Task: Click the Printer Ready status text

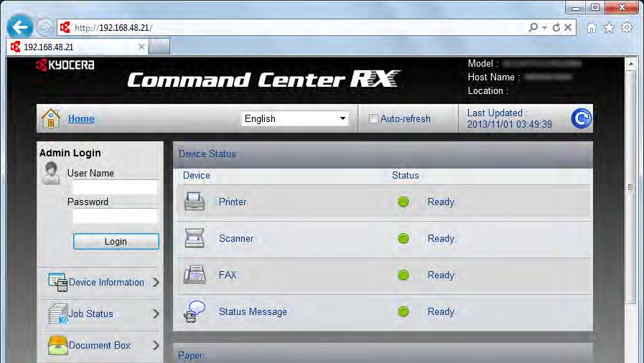Action: (442, 202)
